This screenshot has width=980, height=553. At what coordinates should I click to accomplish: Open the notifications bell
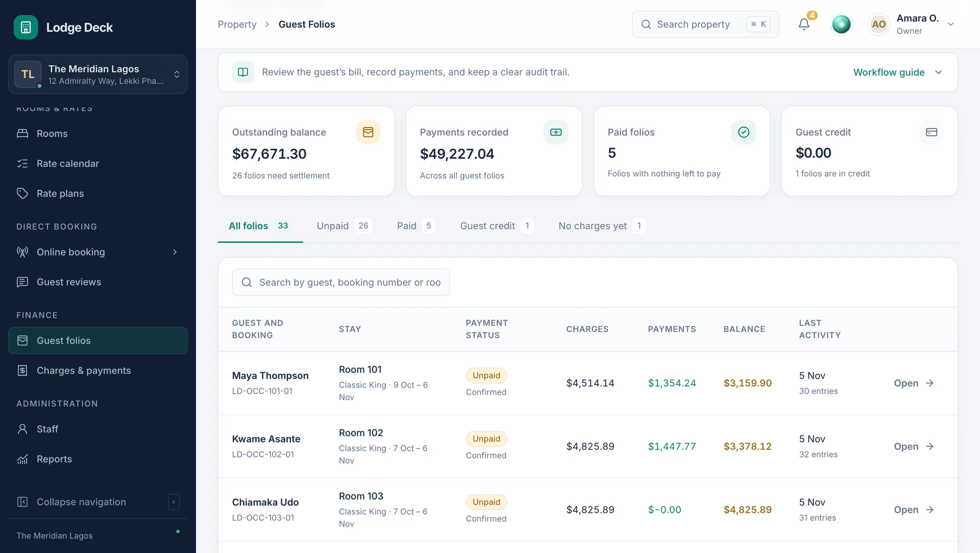point(804,24)
